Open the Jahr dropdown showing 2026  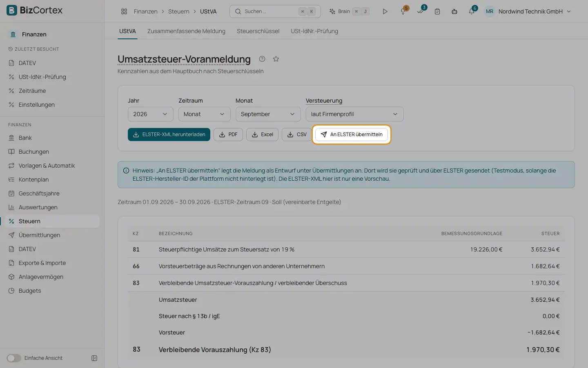click(150, 114)
